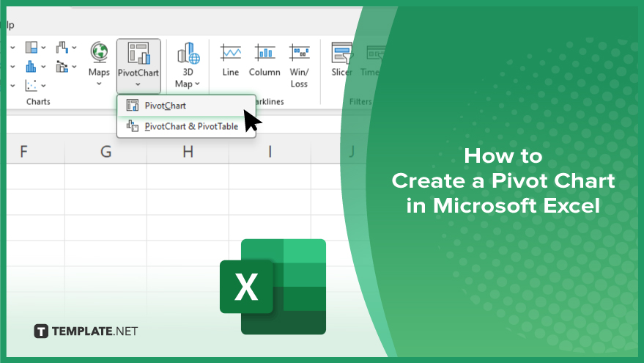Viewport: 644px width, 363px height.
Task: Open the Maps chart icon
Action: pyautogui.click(x=99, y=52)
